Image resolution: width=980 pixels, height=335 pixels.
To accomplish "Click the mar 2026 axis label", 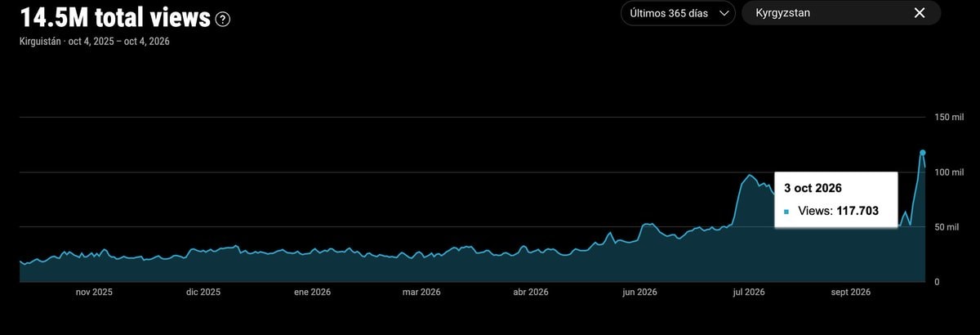I will [421, 292].
